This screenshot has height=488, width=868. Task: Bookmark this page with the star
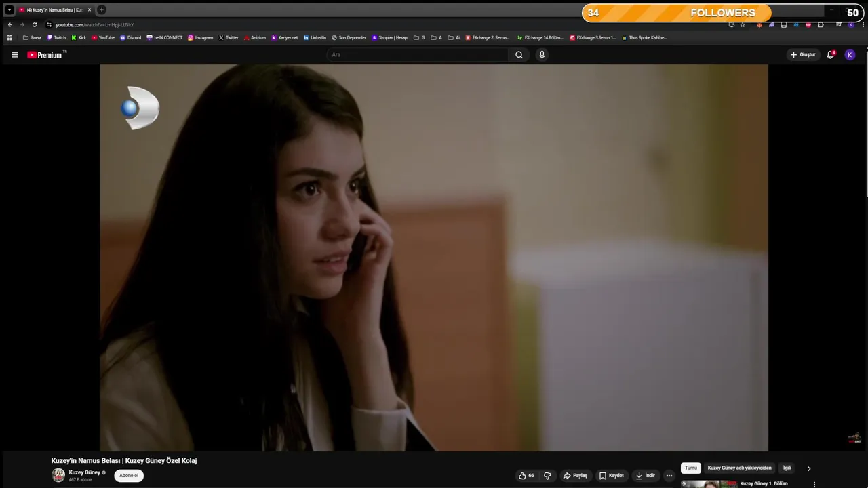(x=743, y=25)
